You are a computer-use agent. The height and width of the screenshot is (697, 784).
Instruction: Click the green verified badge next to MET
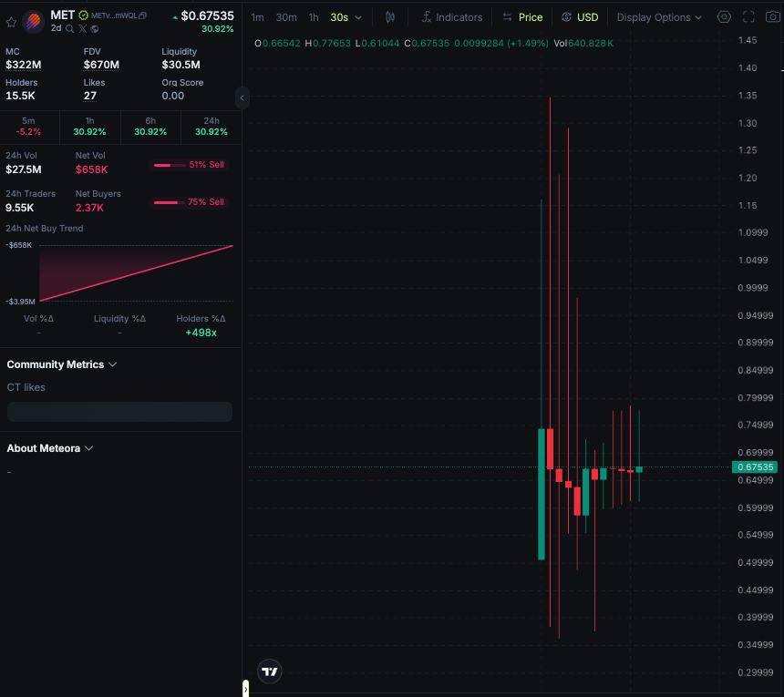[x=84, y=15]
